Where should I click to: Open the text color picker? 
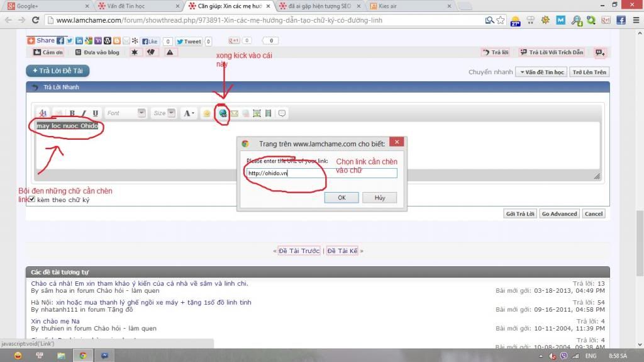coord(189,114)
